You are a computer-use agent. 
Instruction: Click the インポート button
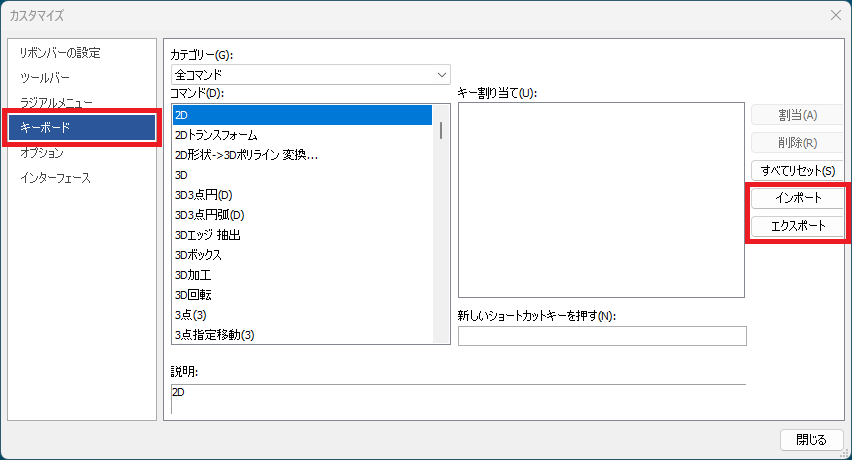point(798,198)
